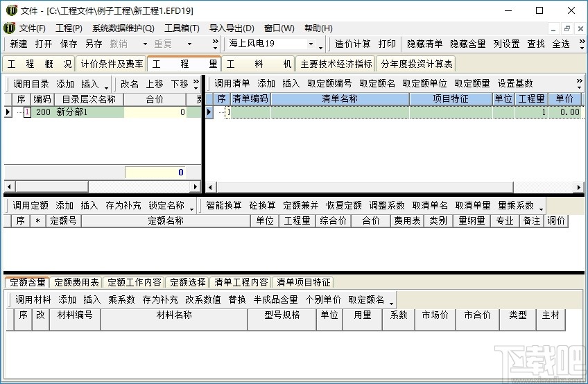This screenshot has width=588, height=384.
Task: Click 砼换算 toolbar item
Action: [x=263, y=205]
